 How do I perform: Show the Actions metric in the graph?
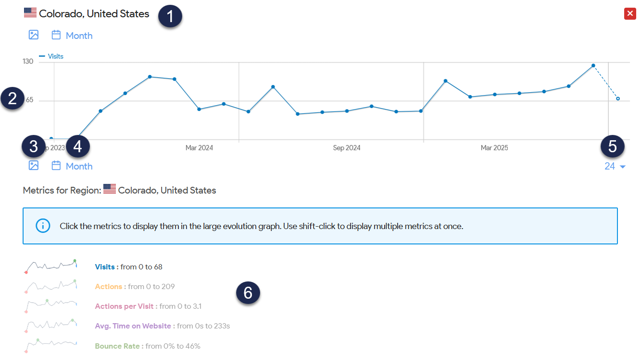(109, 286)
